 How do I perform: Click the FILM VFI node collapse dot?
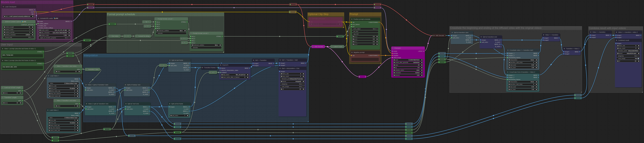pyautogui.click(x=221, y=65)
